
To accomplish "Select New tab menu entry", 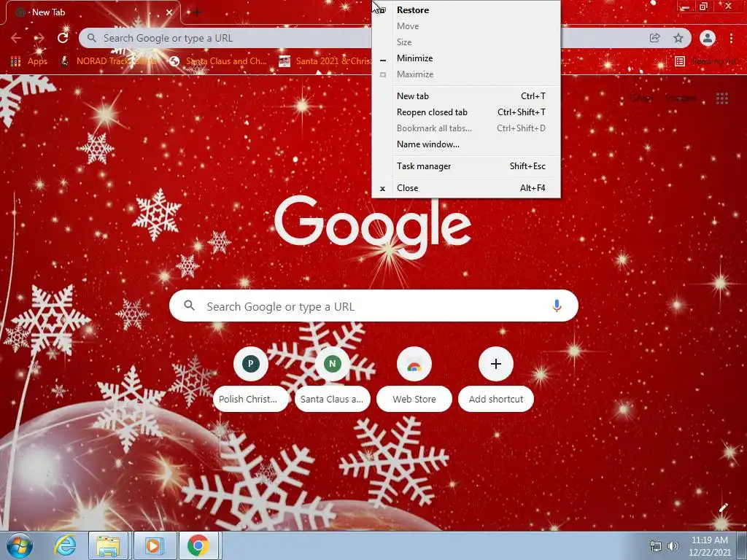I will pos(466,96).
